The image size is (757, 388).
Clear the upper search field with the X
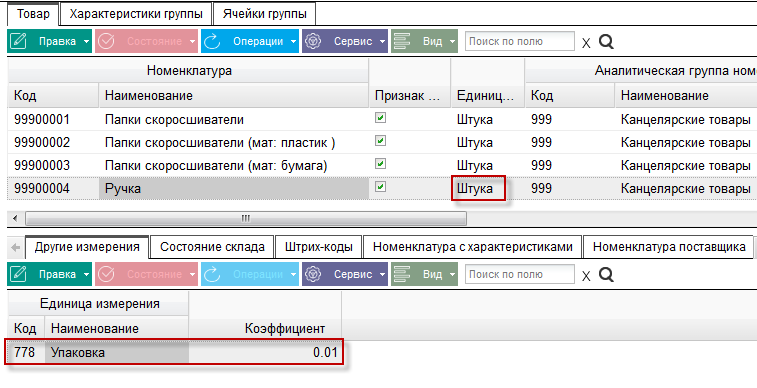[586, 43]
